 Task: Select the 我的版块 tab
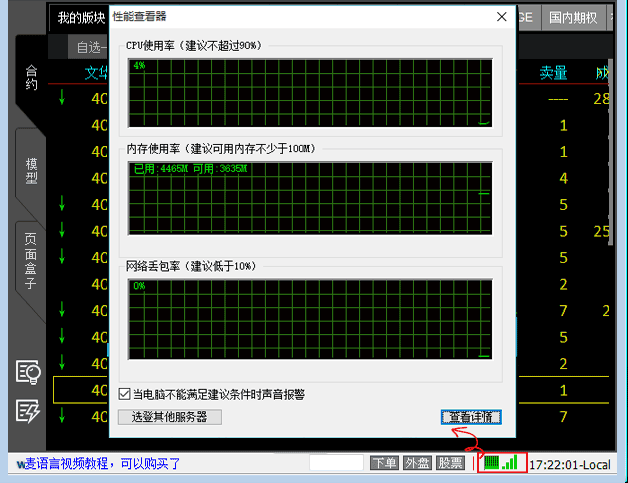coord(80,17)
